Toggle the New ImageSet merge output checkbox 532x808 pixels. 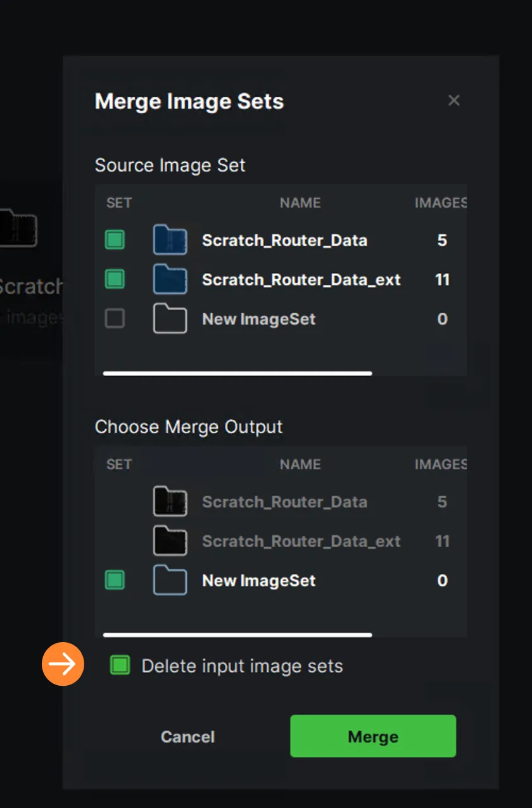(x=115, y=580)
